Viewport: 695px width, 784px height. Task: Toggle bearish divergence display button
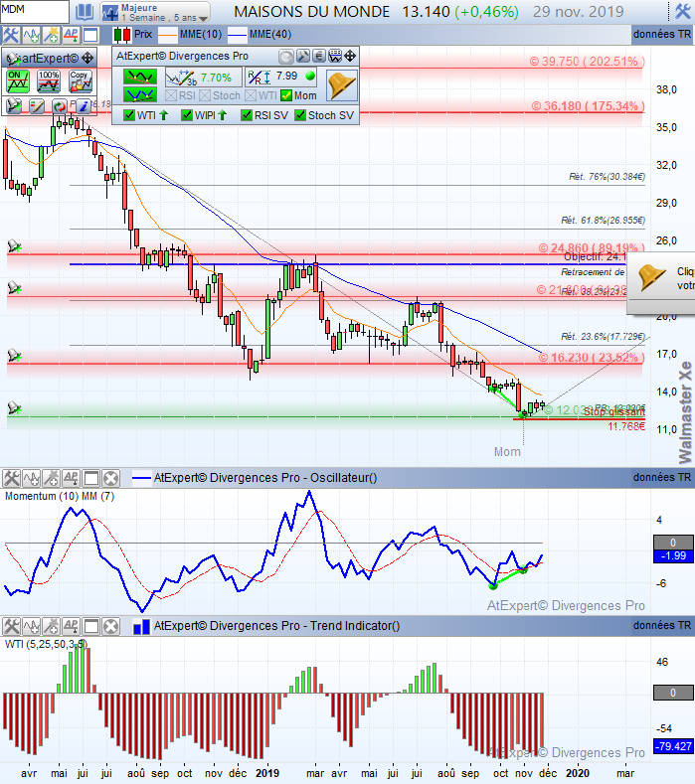140,77
